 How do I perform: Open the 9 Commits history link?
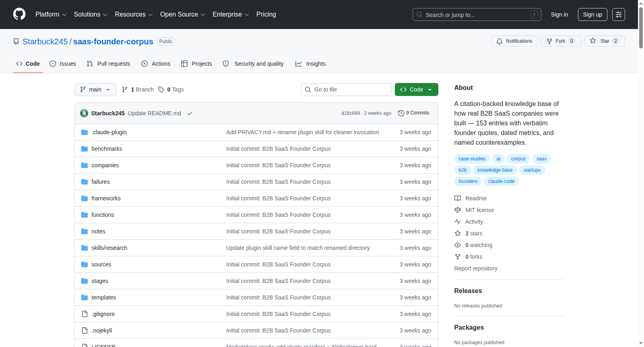click(413, 113)
